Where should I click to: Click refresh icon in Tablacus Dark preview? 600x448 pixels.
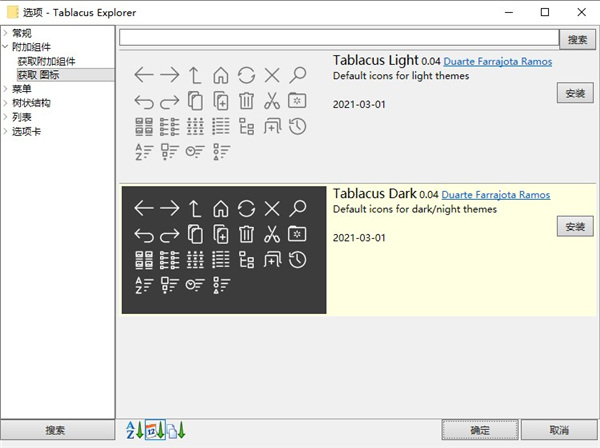click(x=246, y=208)
